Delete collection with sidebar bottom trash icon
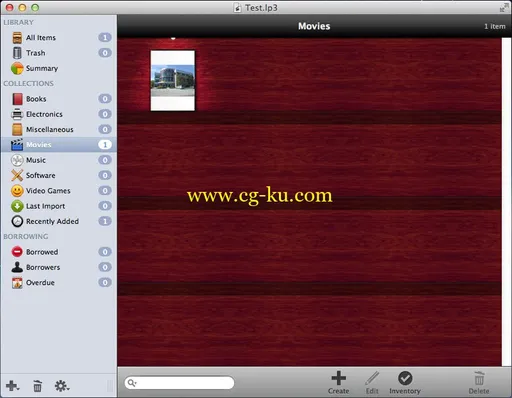Screen dimensions: 512x398 click(x=37, y=386)
